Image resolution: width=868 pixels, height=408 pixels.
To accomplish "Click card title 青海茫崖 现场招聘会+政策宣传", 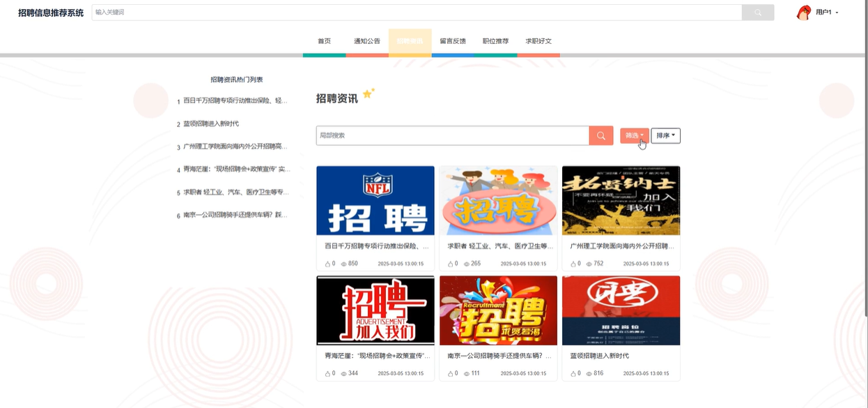I will pos(377,356).
